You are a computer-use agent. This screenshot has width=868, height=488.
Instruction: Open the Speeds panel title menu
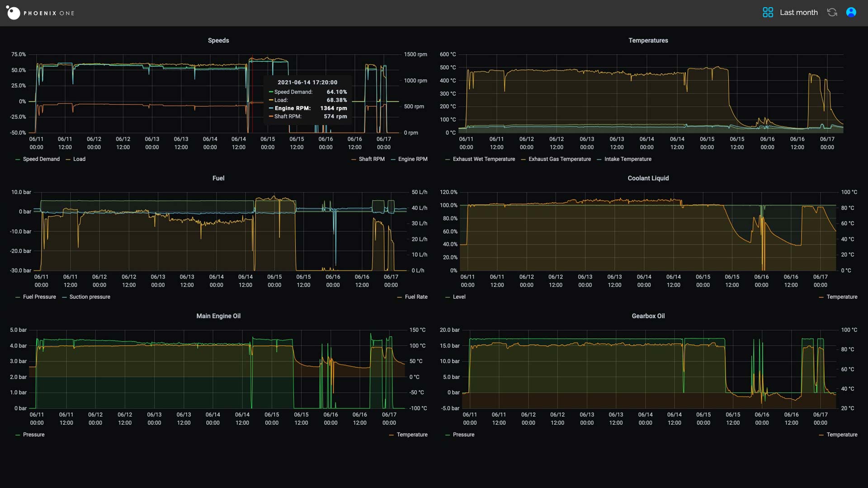coord(218,41)
